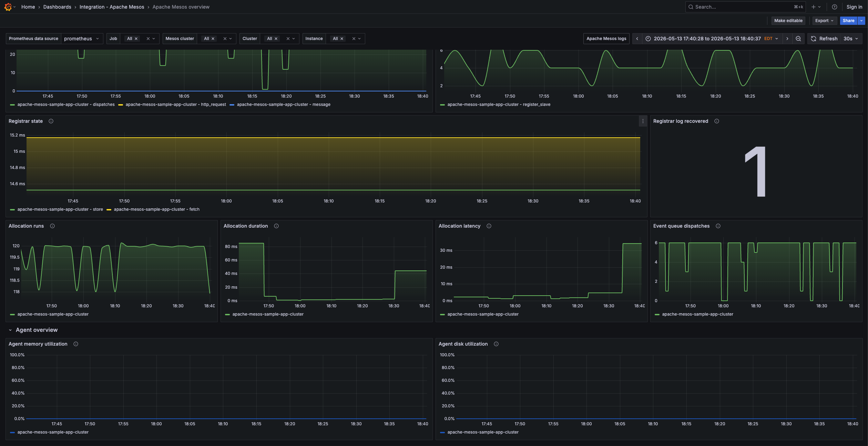The image size is (868, 446).
Task: Open the 30s refresh interval dropdown
Action: (851, 39)
